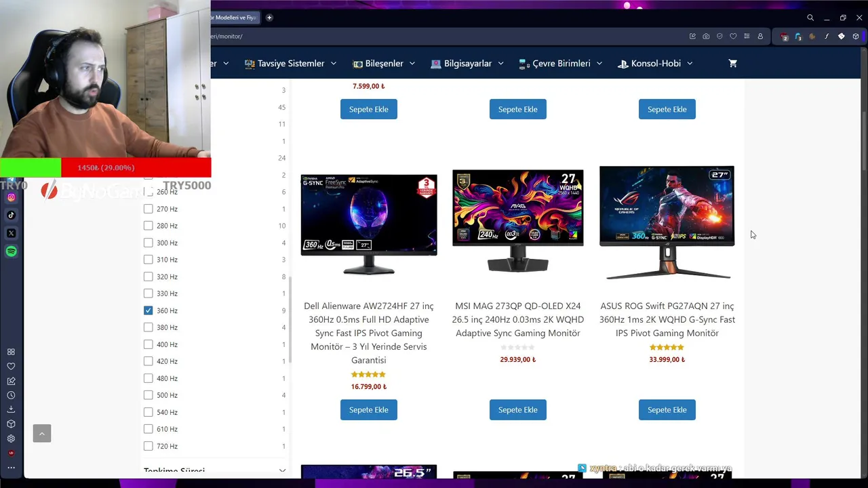
Task: Open a new browser tab with plus
Action: tap(269, 18)
